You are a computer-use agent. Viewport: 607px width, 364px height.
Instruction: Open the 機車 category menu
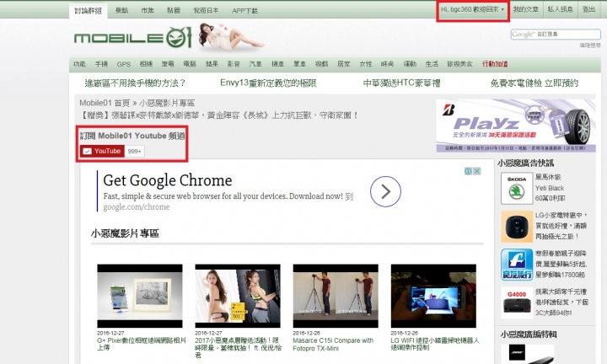(277, 64)
